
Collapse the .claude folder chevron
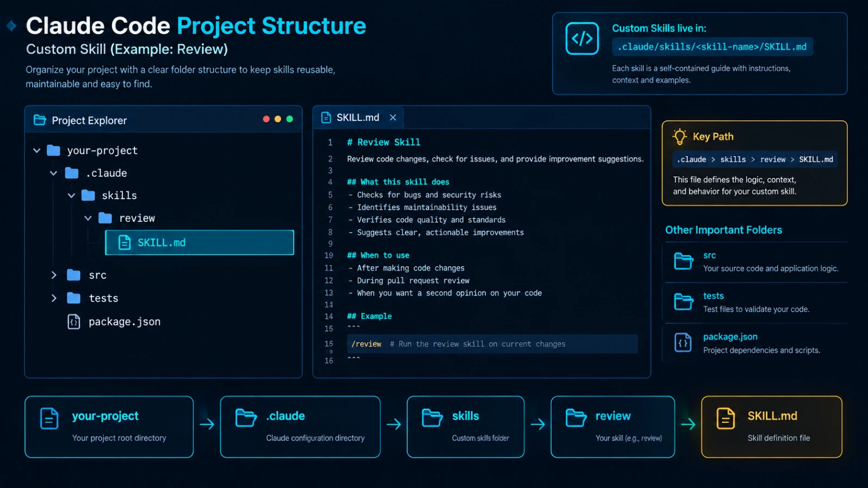point(53,173)
